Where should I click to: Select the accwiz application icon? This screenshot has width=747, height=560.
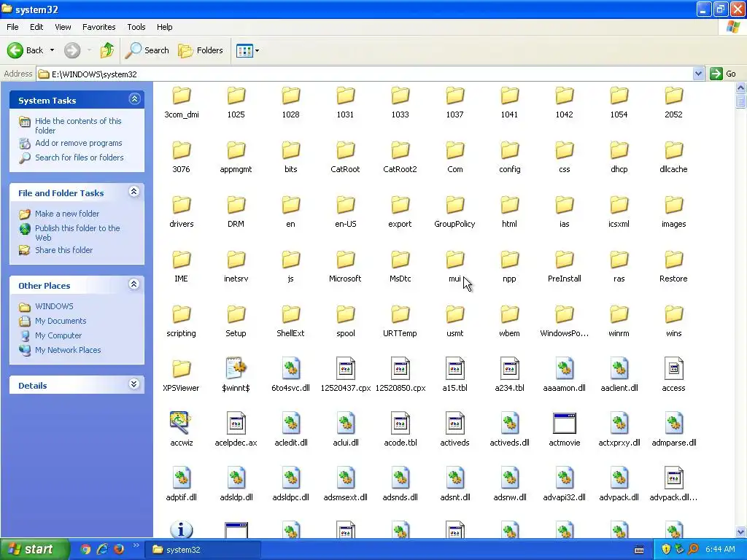coord(181,423)
